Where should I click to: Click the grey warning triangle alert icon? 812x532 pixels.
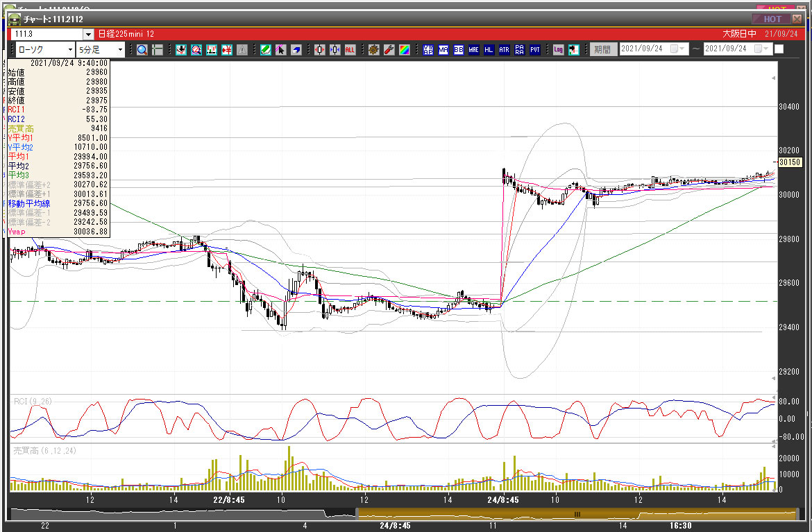point(242,50)
